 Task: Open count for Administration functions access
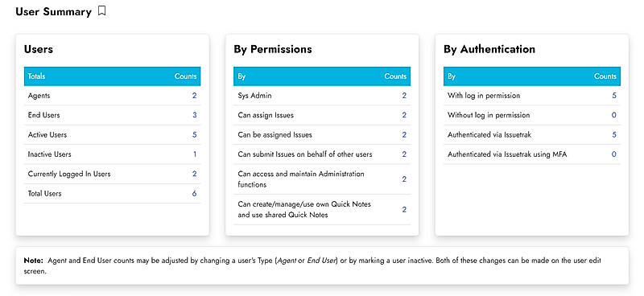pyautogui.click(x=404, y=179)
